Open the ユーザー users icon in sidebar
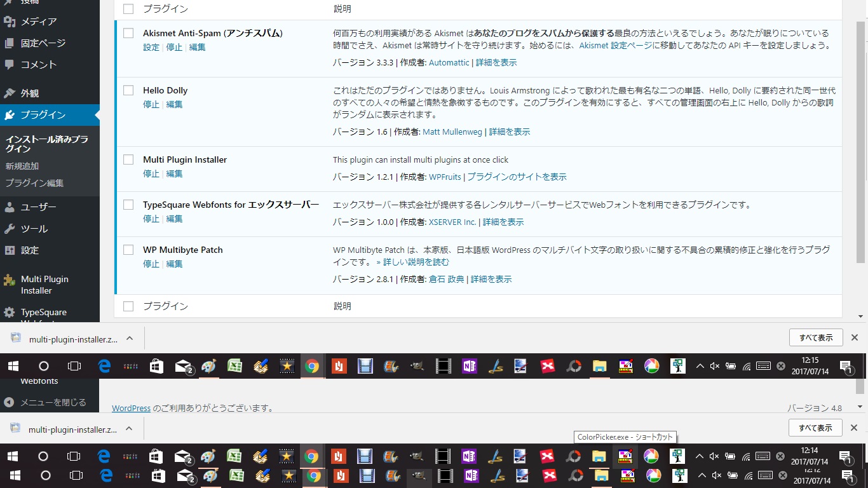868x488 pixels. [10, 207]
